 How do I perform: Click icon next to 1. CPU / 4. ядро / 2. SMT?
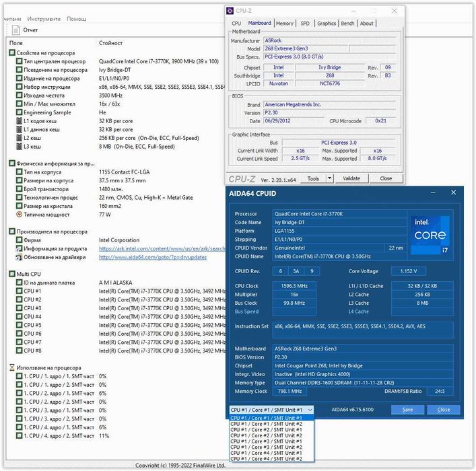coord(19,435)
